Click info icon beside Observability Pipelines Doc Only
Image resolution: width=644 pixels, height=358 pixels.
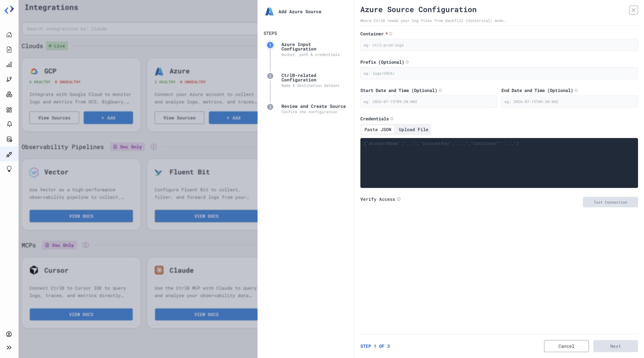click(x=154, y=147)
